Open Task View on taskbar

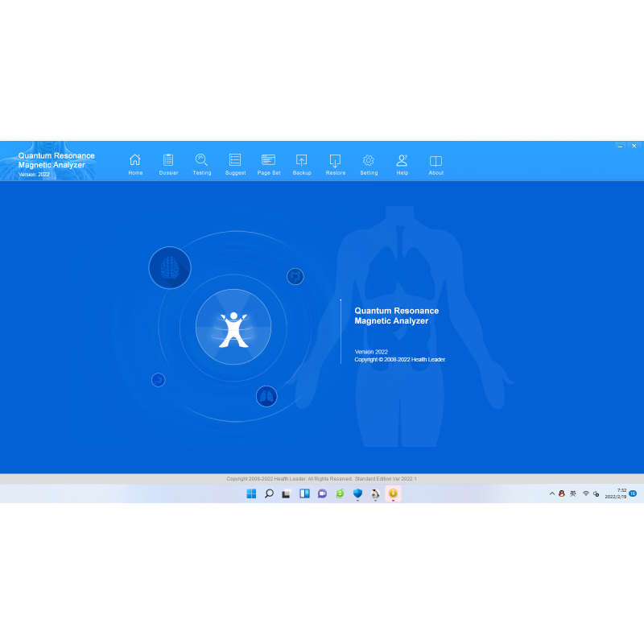coord(287,493)
